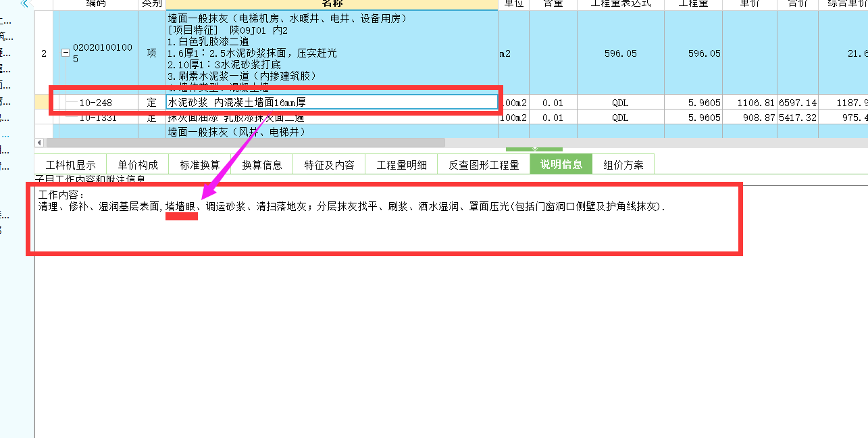Switch to 标准换算 tab
The height and width of the screenshot is (438, 868).
point(200,164)
